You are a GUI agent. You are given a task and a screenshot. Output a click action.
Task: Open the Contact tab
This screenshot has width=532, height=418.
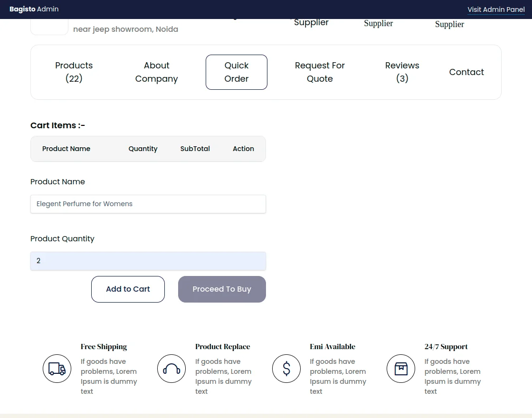click(466, 72)
